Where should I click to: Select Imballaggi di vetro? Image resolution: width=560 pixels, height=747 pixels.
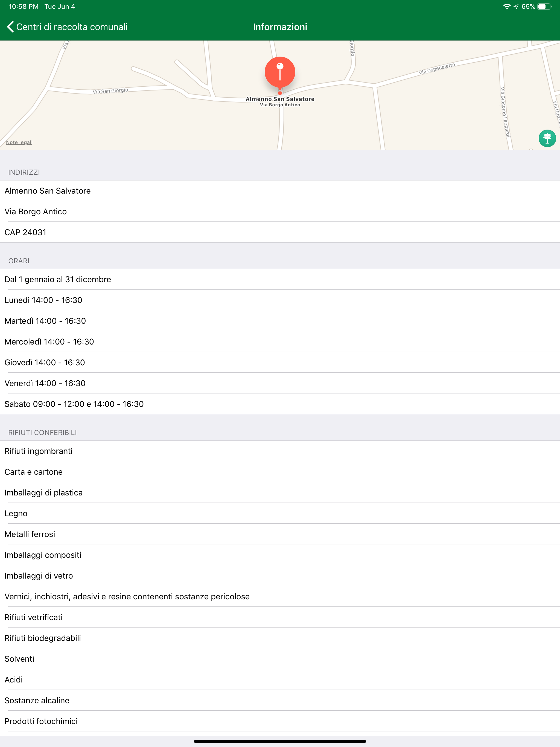click(280, 576)
